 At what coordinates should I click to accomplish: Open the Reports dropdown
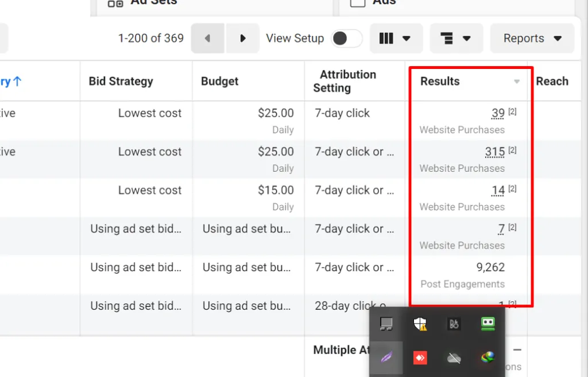coord(532,39)
